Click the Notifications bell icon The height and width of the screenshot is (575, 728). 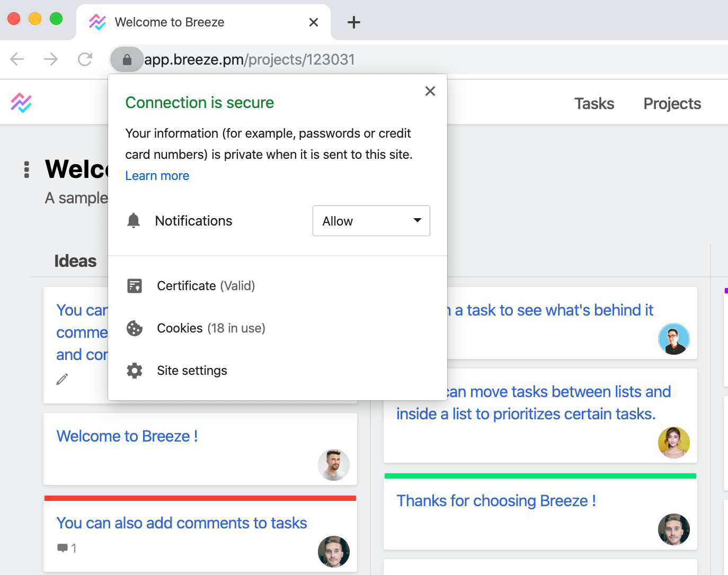pos(134,221)
